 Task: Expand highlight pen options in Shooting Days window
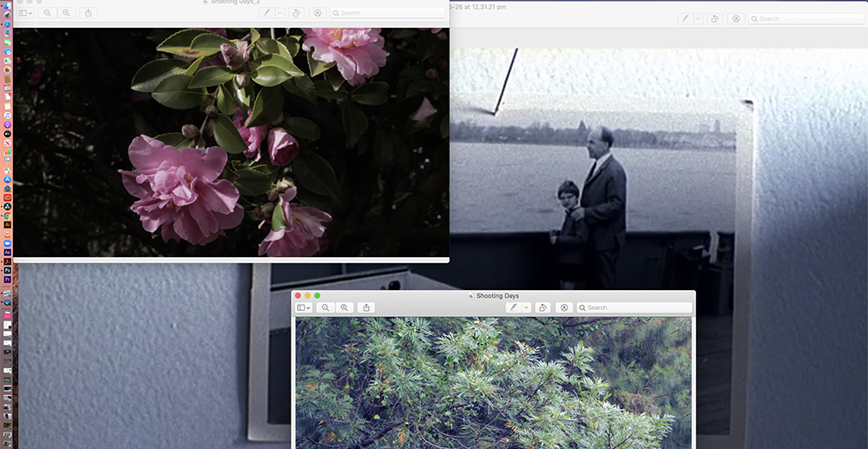pyautogui.click(x=527, y=307)
